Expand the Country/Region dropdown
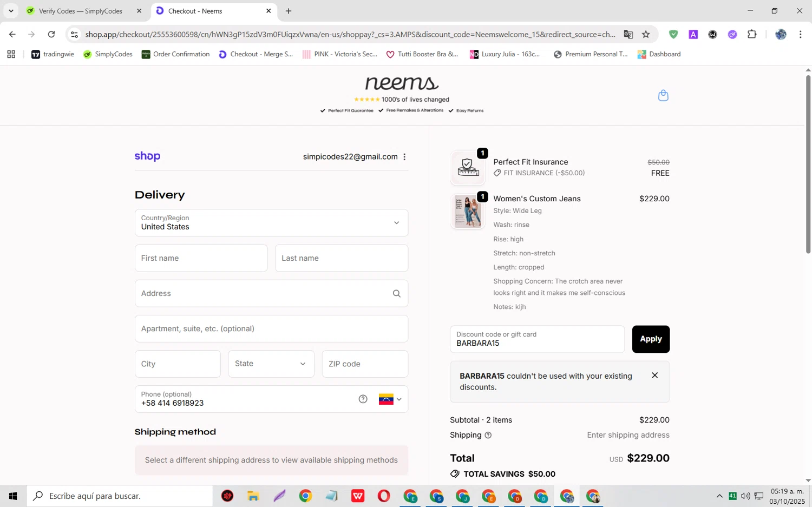The height and width of the screenshot is (507, 812). click(271, 222)
